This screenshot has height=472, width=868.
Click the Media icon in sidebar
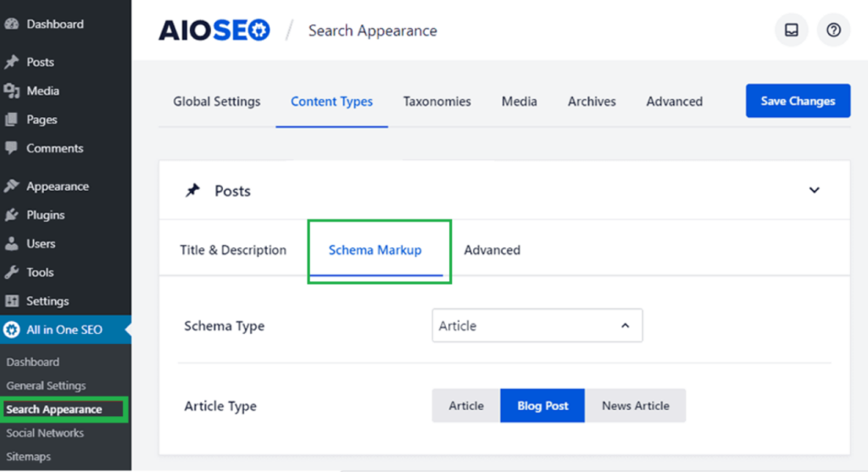(x=11, y=91)
